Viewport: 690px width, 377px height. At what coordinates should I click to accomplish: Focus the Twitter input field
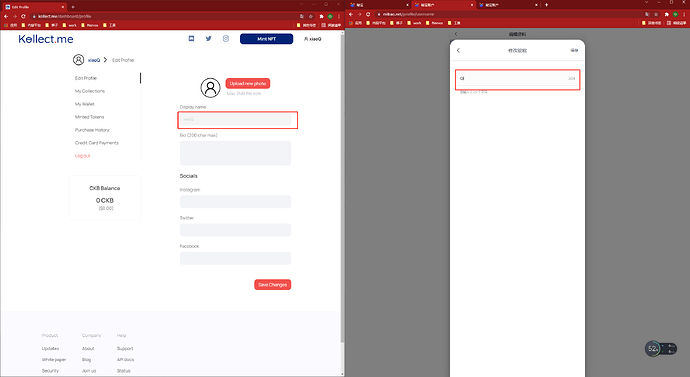pos(235,230)
